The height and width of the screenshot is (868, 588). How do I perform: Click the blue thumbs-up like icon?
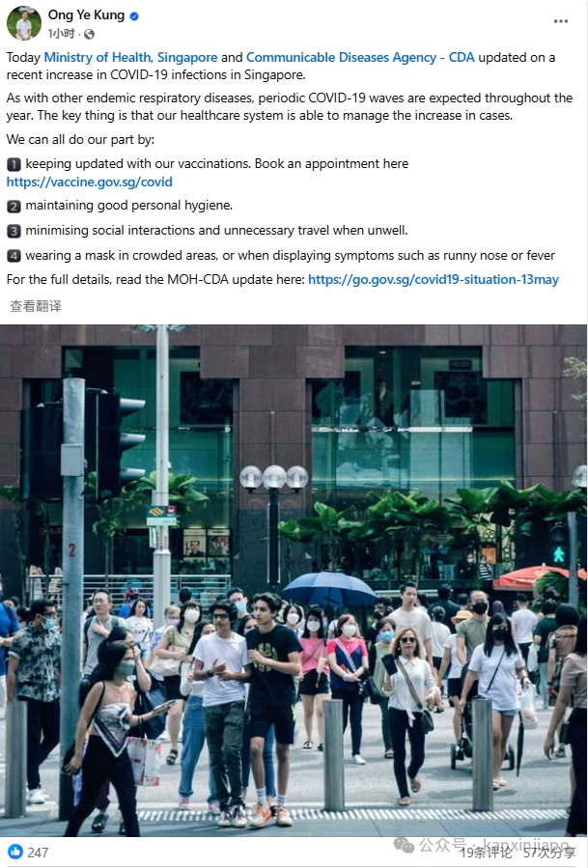pyautogui.click(x=14, y=852)
